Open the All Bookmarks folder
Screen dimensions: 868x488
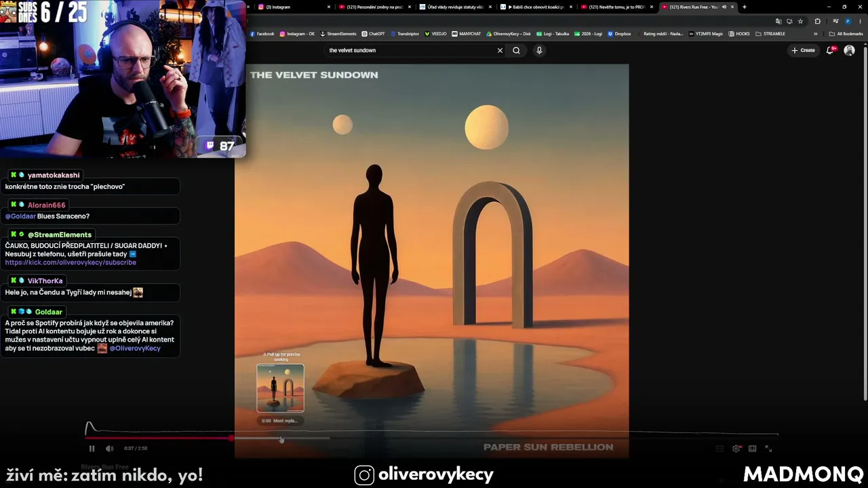point(846,34)
